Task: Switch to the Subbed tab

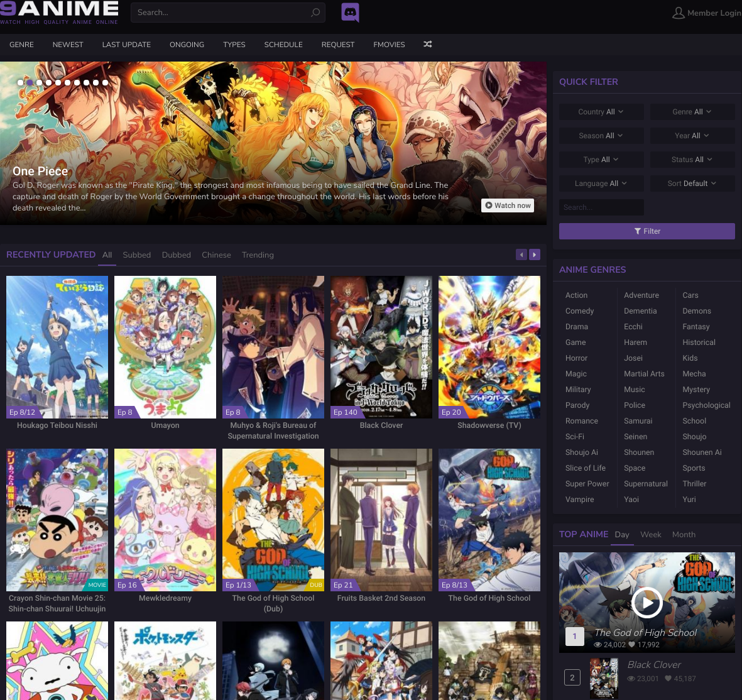Action: (137, 254)
